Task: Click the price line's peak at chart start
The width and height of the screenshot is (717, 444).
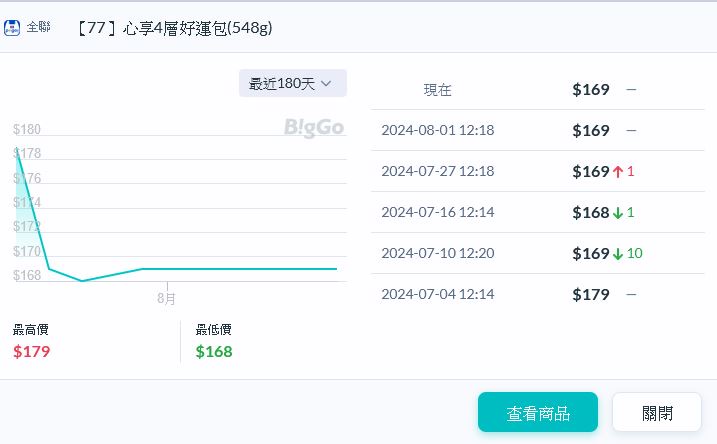Action: tap(17, 150)
